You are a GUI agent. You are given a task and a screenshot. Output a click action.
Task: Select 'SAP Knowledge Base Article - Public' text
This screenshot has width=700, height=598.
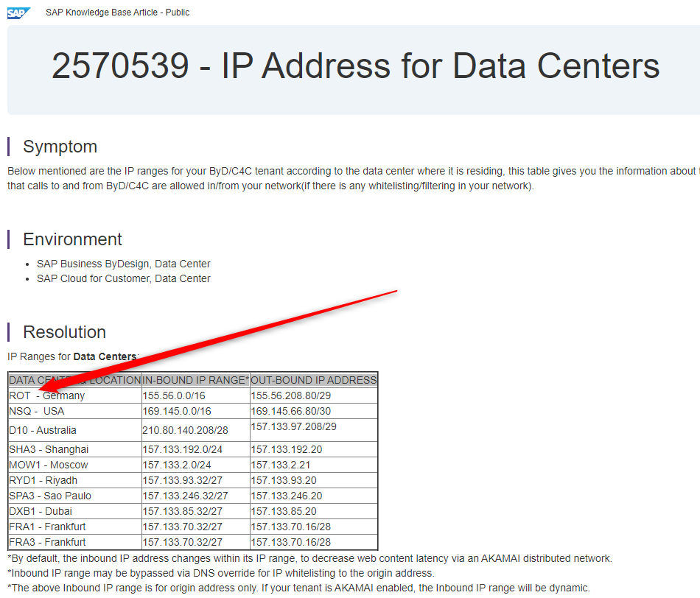pos(117,13)
